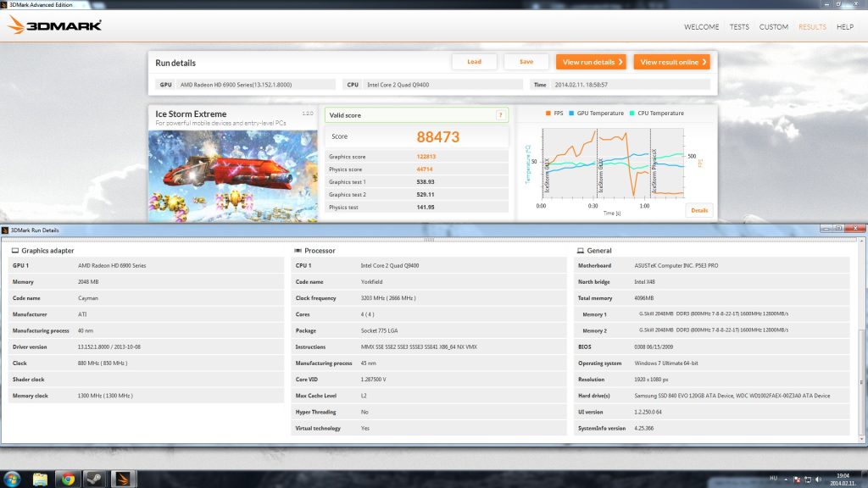Open the Windows Start menu
Viewport: 868px width, 488px height.
12,479
